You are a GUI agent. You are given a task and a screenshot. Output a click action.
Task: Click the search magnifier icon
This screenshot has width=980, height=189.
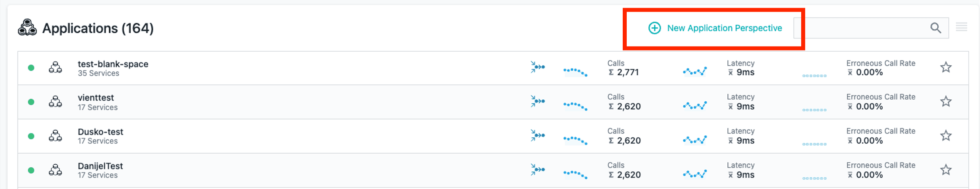(935, 28)
